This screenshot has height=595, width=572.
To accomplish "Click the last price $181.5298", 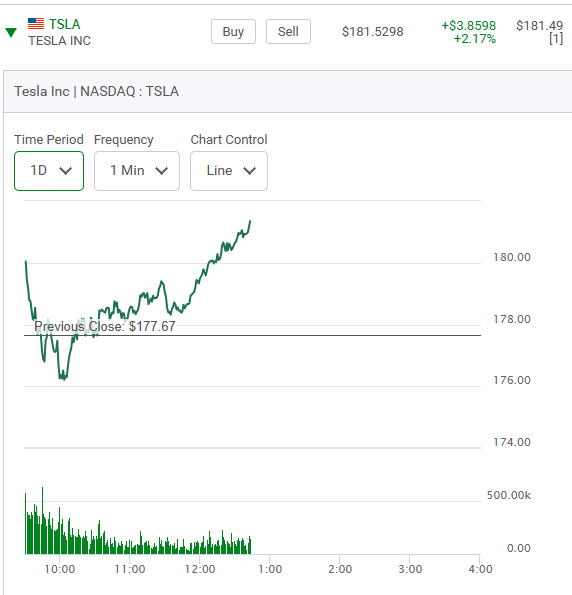I will point(373,31).
